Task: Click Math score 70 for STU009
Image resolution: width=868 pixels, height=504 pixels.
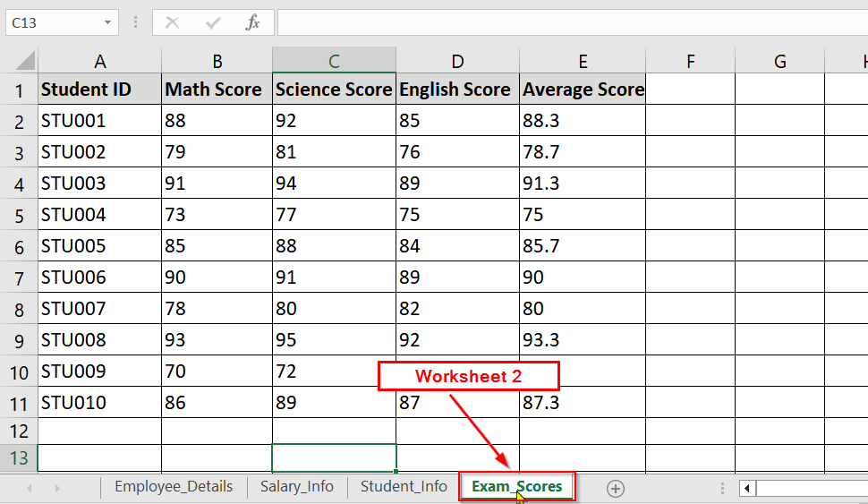Action: click(217, 372)
